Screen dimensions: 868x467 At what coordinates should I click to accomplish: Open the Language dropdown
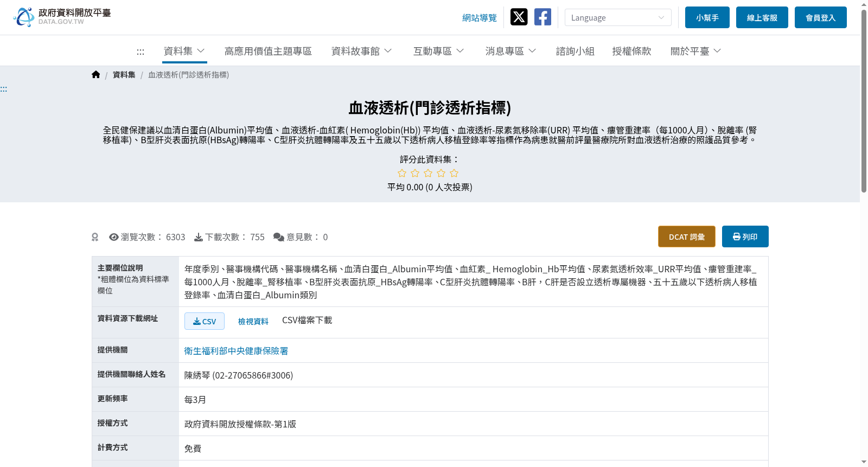point(618,17)
